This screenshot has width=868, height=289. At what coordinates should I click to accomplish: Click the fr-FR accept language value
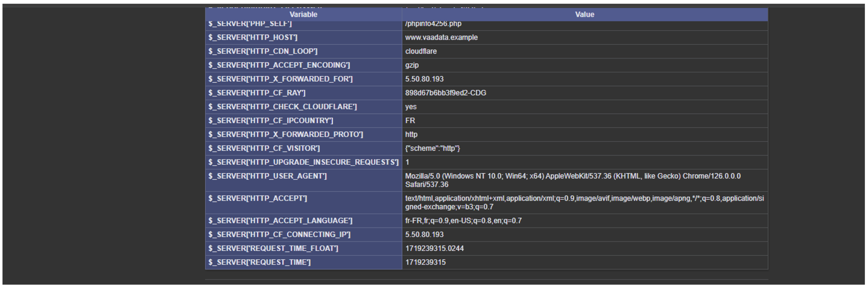pos(463,221)
